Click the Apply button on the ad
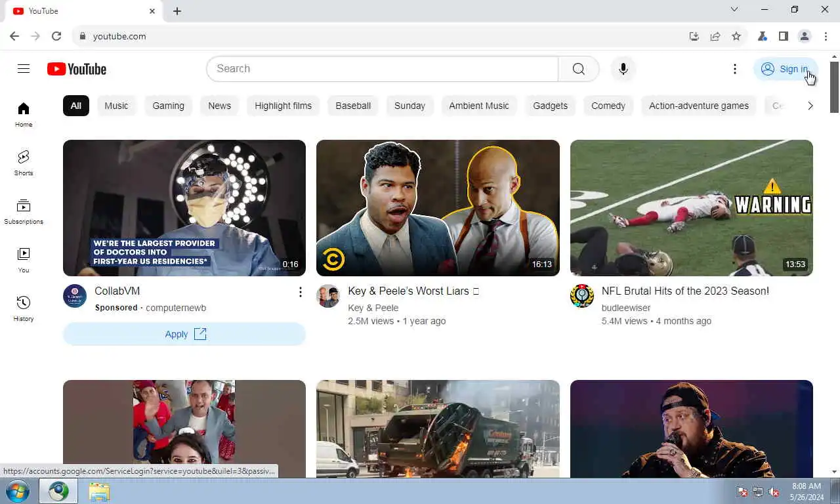The image size is (840, 504). click(x=184, y=334)
